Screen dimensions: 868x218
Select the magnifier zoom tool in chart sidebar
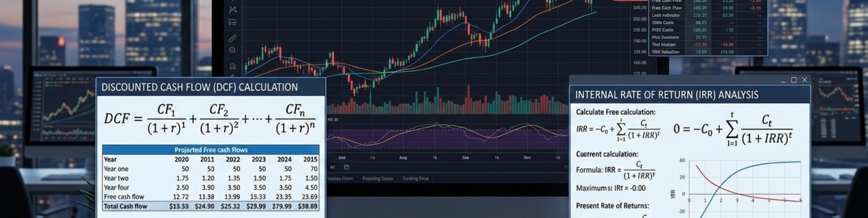coord(232,50)
